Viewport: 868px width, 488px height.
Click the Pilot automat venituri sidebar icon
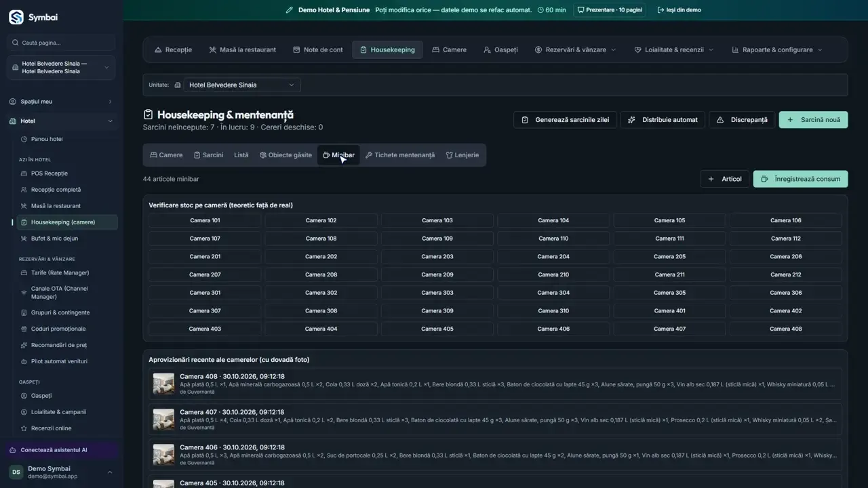24,361
